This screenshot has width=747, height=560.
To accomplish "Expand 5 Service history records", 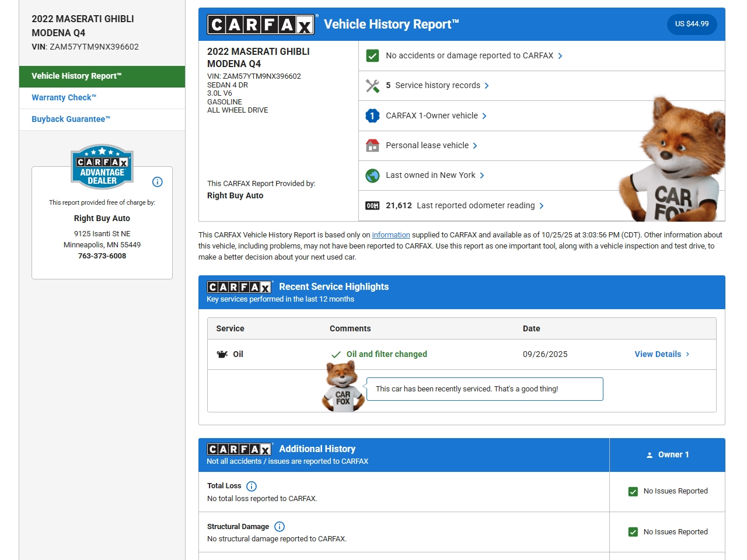I will point(438,86).
